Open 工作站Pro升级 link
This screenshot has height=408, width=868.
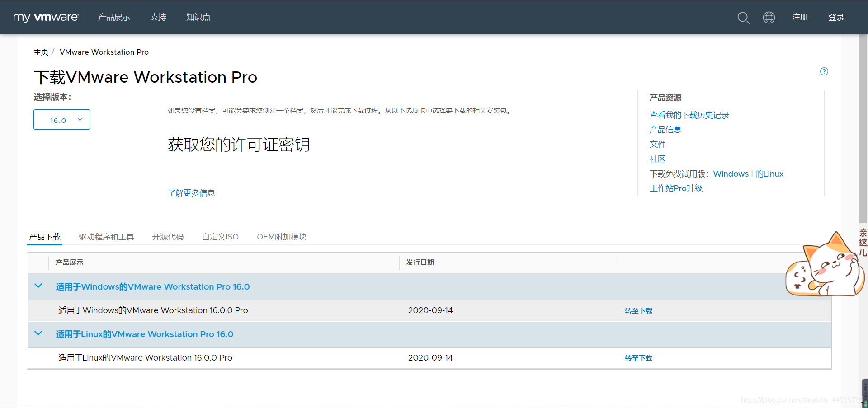click(676, 188)
